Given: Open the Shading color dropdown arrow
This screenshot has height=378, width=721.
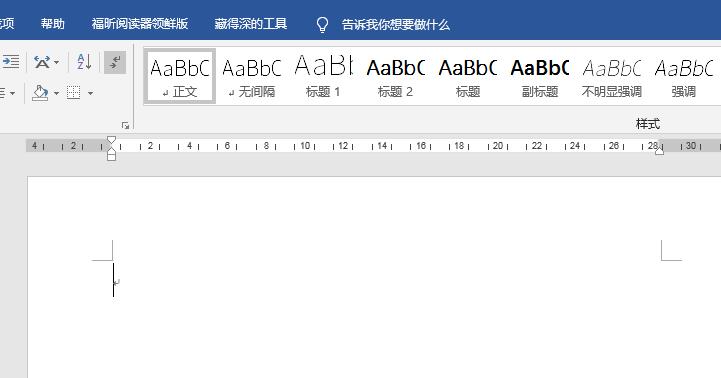Looking at the screenshot, I should click(x=57, y=93).
